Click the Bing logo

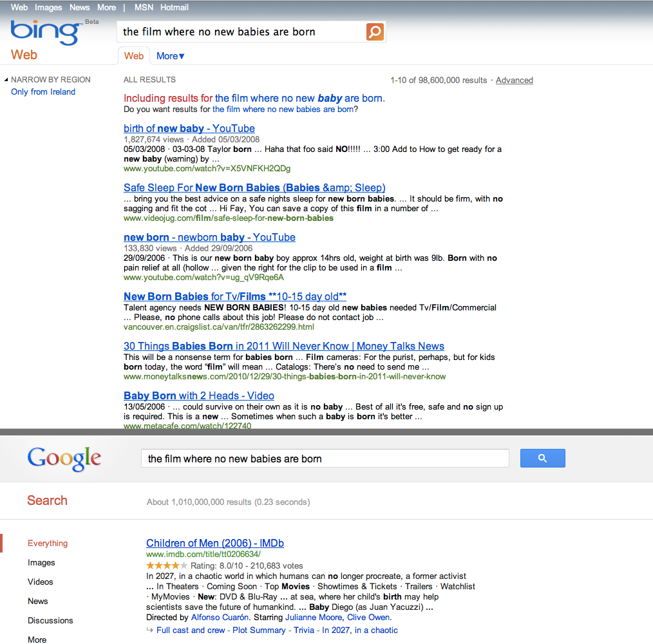coord(44,33)
